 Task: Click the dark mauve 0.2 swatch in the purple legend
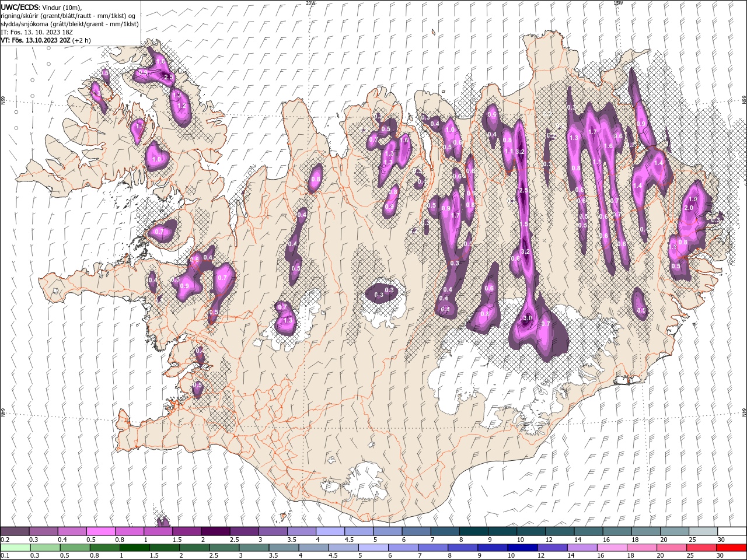coord(15,531)
